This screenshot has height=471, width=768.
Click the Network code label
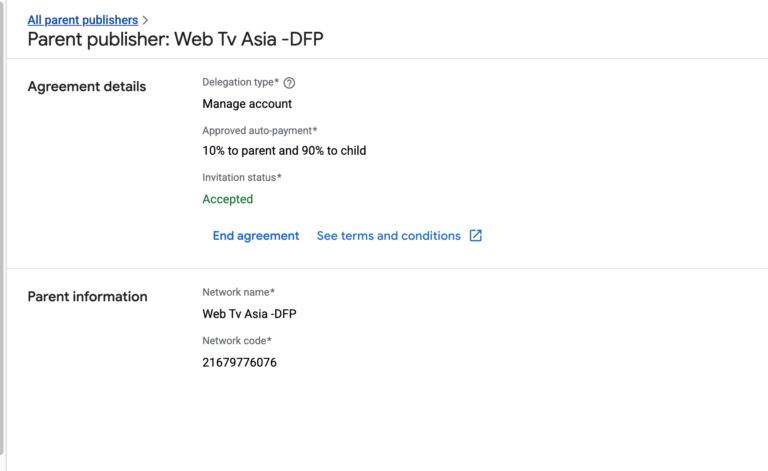tap(237, 341)
